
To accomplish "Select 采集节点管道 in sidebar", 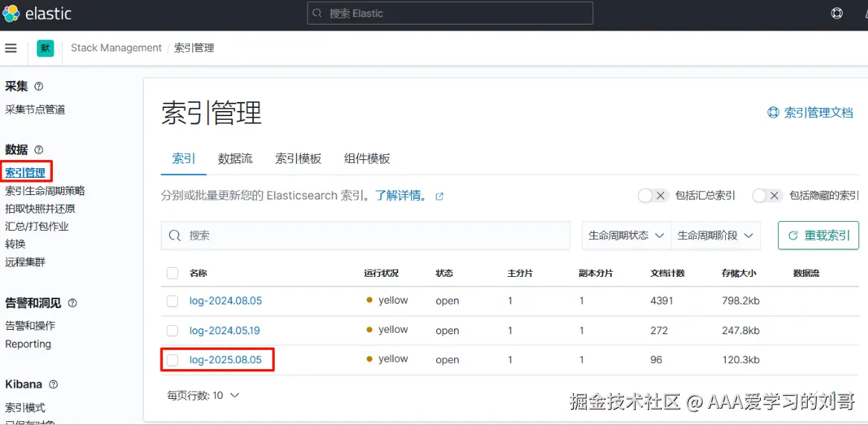I will 35,109.
